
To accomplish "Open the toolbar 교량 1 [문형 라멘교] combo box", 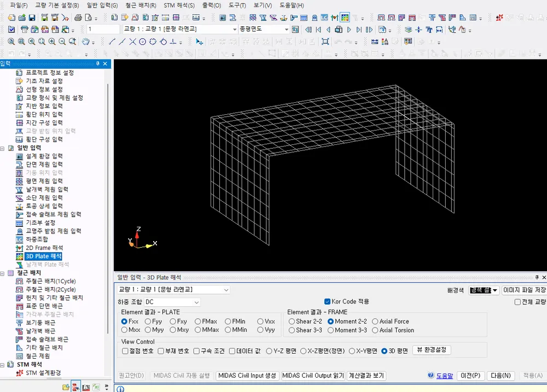I will tap(180, 29).
